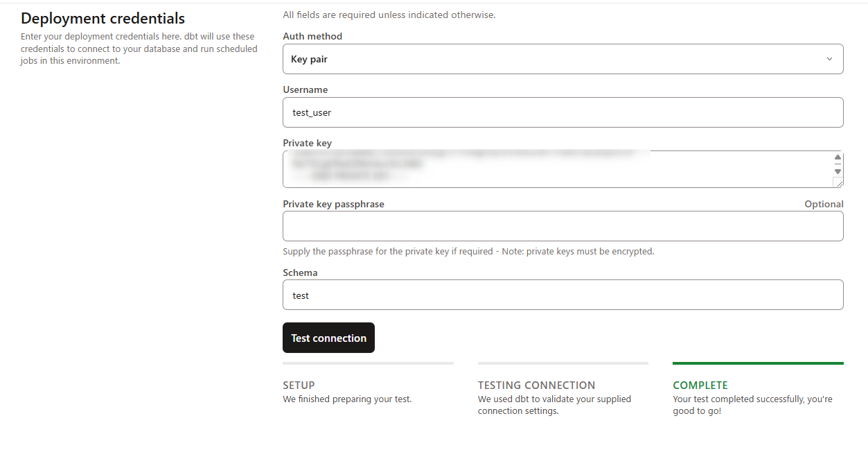The image size is (868, 450).
Task: Select the Schema input containing test
Action: pos(563,295)
